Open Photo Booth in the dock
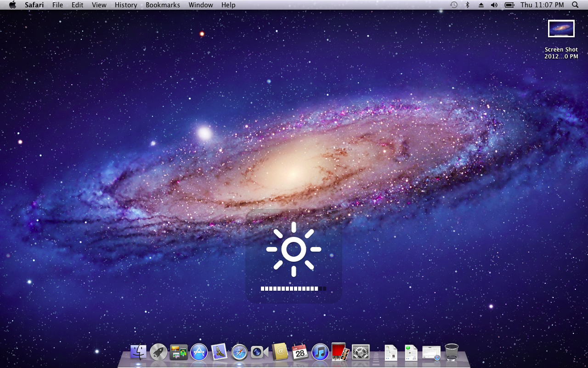Screen dimensions: 588x368 (340, 352)
